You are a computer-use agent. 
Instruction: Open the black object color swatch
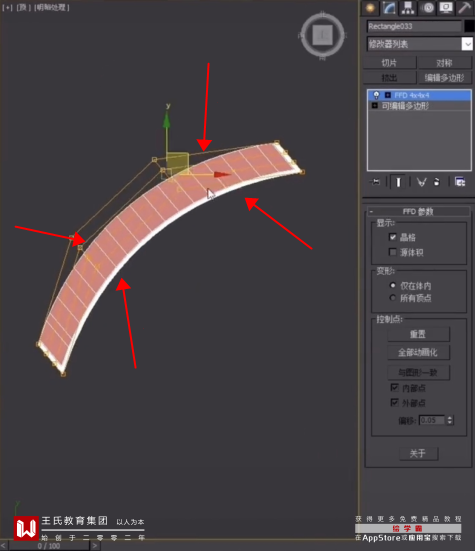coord(469,26)
